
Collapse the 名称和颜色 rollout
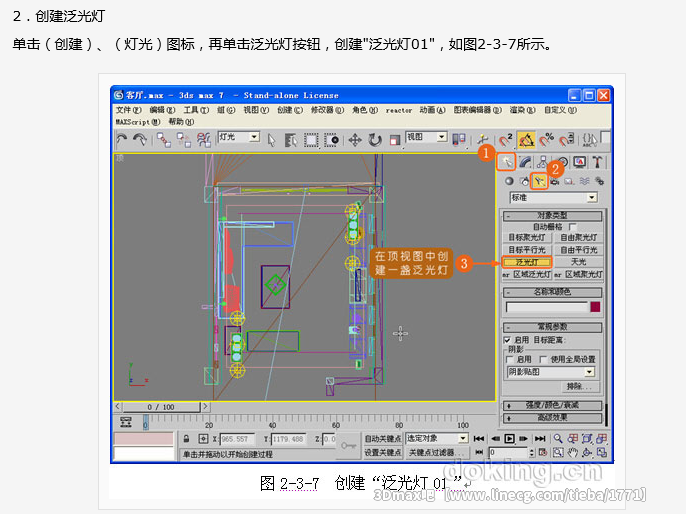coord(552,292)
